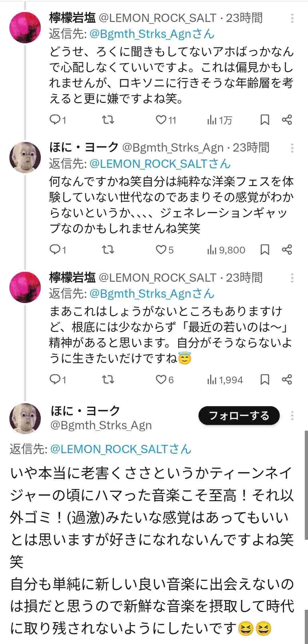This screenshot has height=644, width=308.
Task: Open more options on first 檸檬岩塩 tweet
Action: coord(292,18)
